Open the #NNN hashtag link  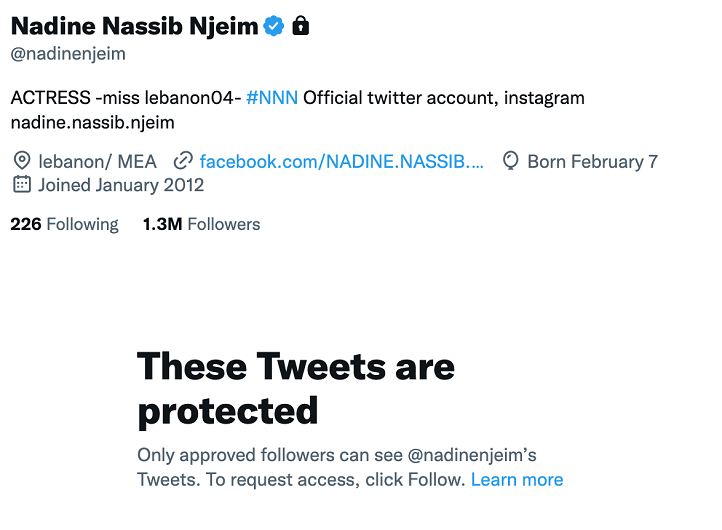272,98
